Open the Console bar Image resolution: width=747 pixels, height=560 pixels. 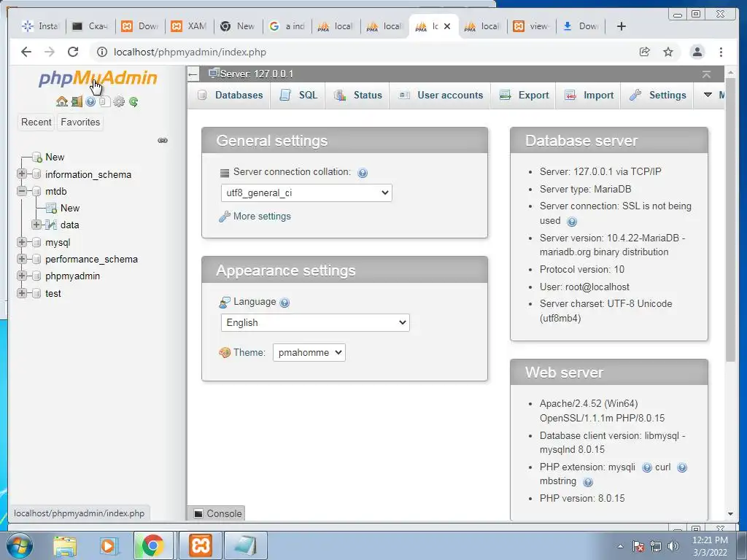click(217, 513)
